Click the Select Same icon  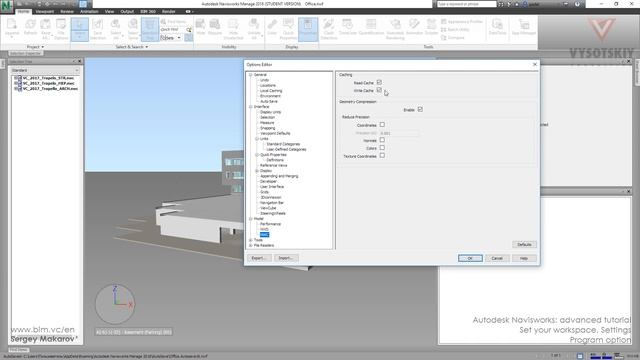point(133,29)
